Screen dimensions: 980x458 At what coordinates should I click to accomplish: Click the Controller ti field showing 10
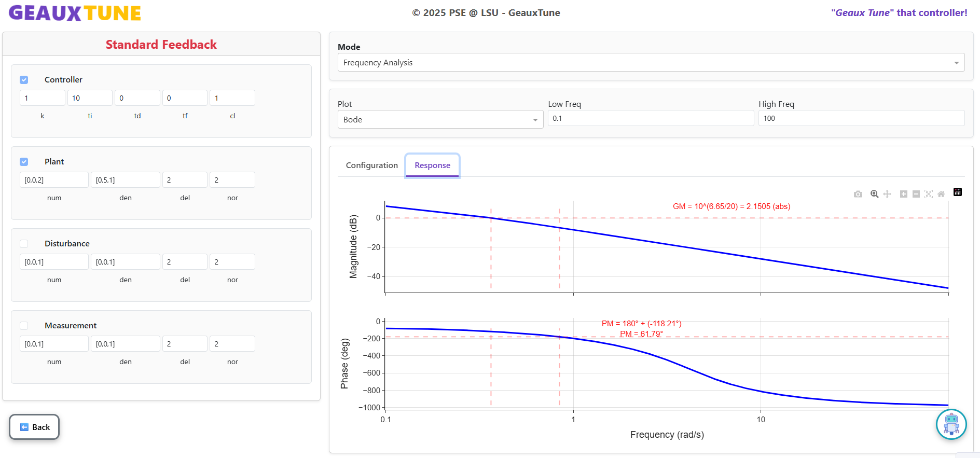click(90, 98)
